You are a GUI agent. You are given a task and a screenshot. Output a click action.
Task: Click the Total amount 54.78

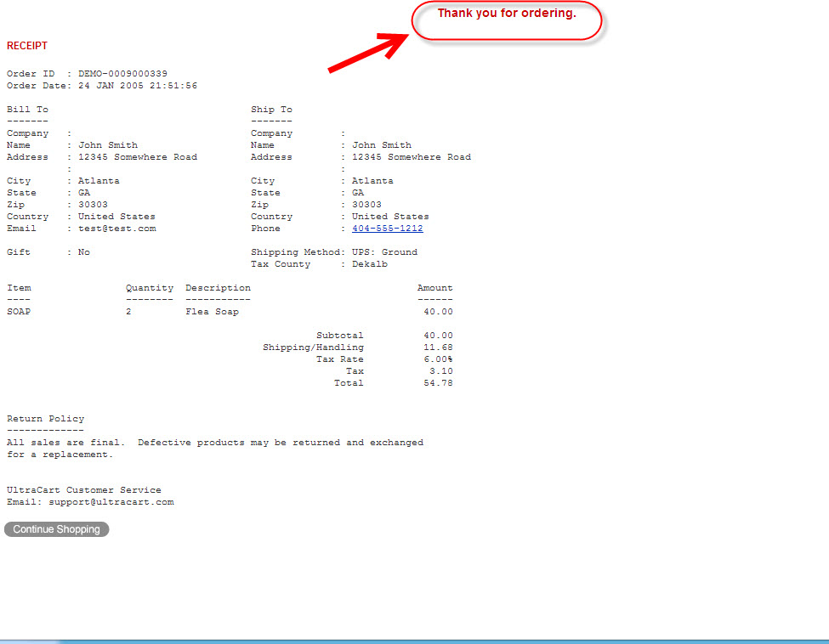click(x=438, y=383)
